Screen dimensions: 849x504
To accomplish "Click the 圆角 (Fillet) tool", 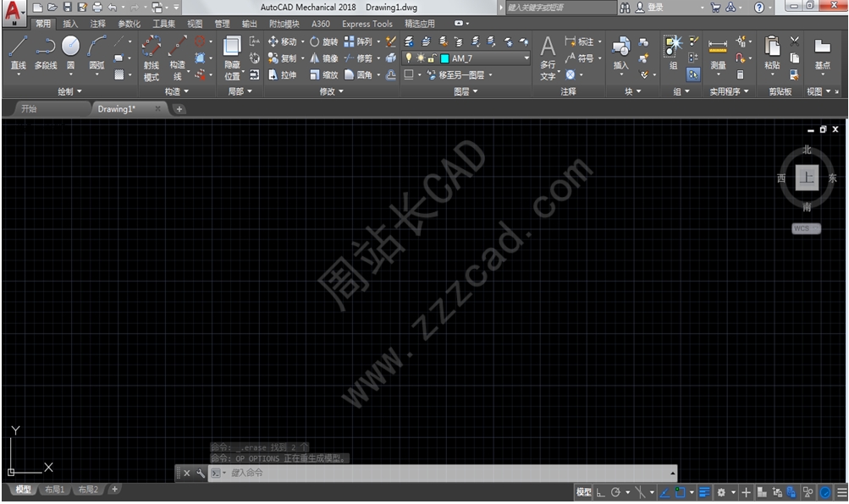I will [358, 75].
